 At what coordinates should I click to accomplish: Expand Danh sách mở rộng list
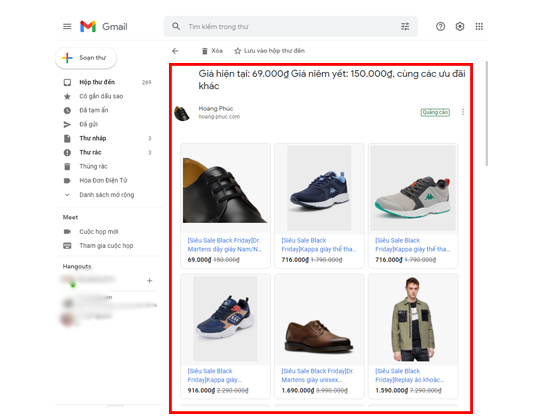pyautogui.click(x=107, y=195)
